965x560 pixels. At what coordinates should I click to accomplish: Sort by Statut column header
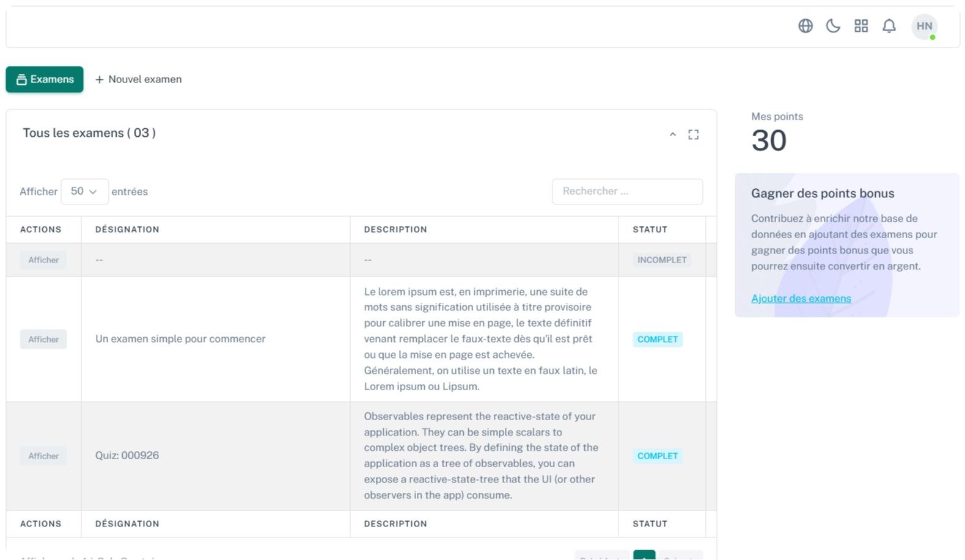(x=650, y=230)
